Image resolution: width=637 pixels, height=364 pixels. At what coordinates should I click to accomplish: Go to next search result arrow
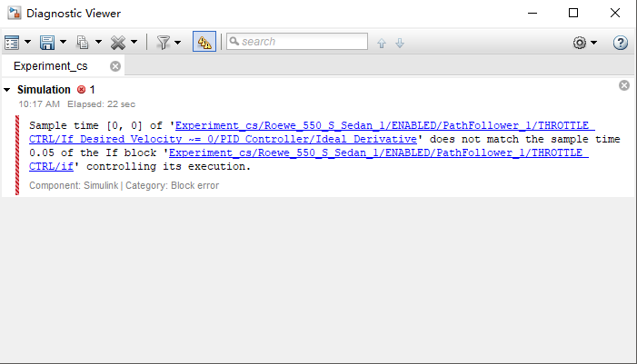[x=400, y=43]
